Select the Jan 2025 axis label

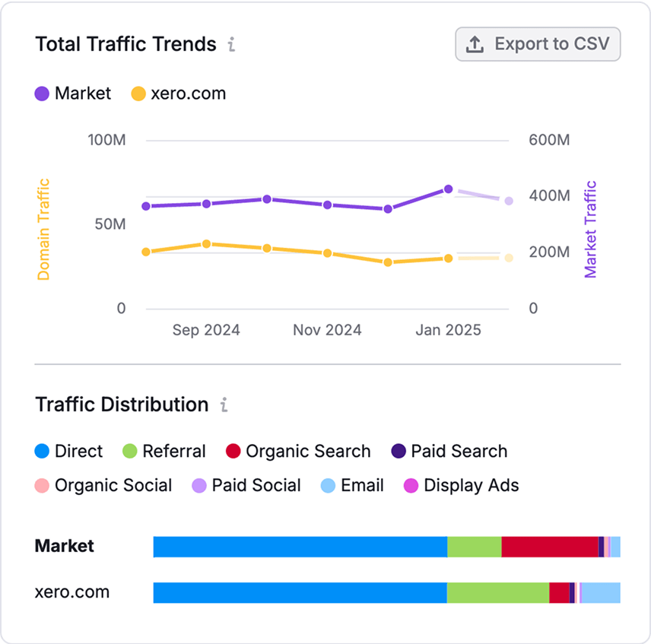447,330
